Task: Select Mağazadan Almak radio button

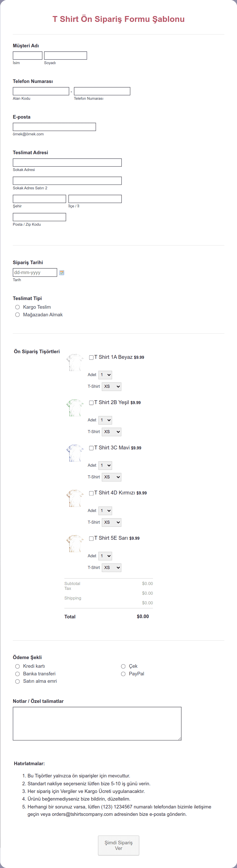Action: point(18,315)
